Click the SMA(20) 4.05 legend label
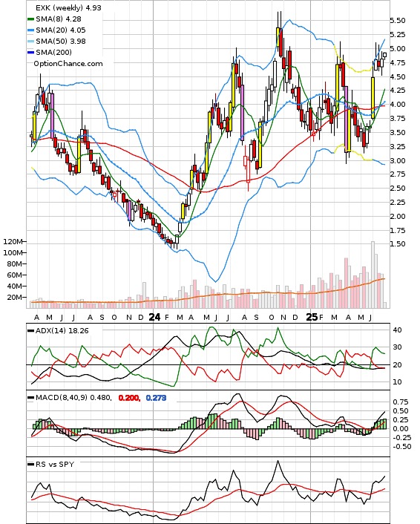The width and height of the screenshot is (420, 524). 61,30
